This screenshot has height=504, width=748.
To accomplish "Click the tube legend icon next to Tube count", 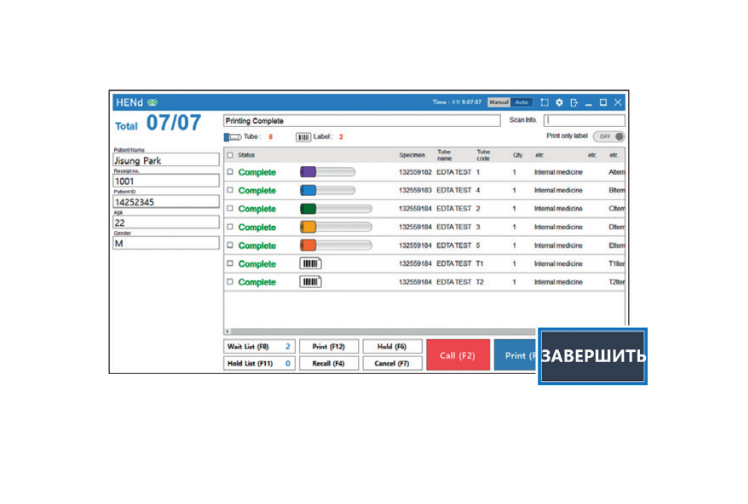I will pyautogui.click(x=232, y=137).
